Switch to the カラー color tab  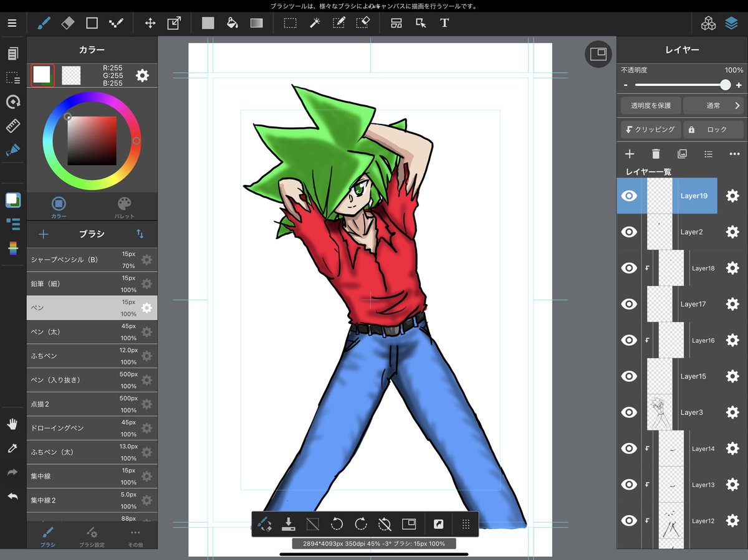[59, 207]
